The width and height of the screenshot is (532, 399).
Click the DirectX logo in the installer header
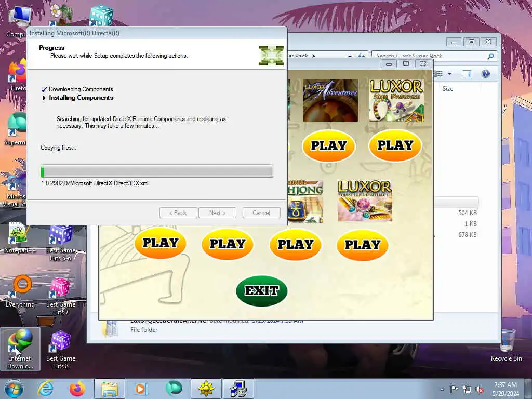[x=271, y=55]
